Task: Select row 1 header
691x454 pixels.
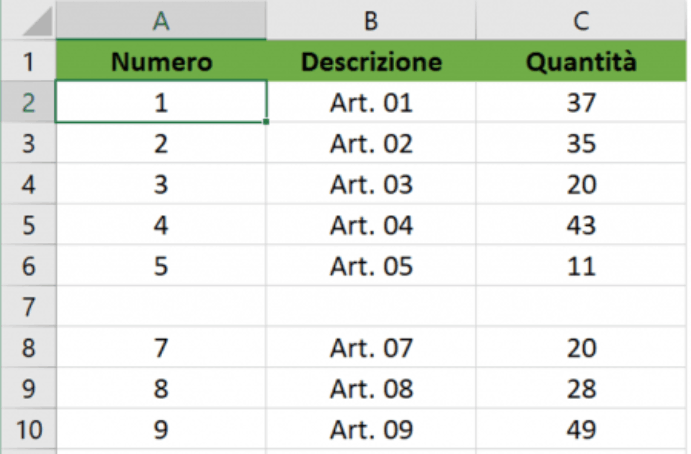Action: point(29,61)
